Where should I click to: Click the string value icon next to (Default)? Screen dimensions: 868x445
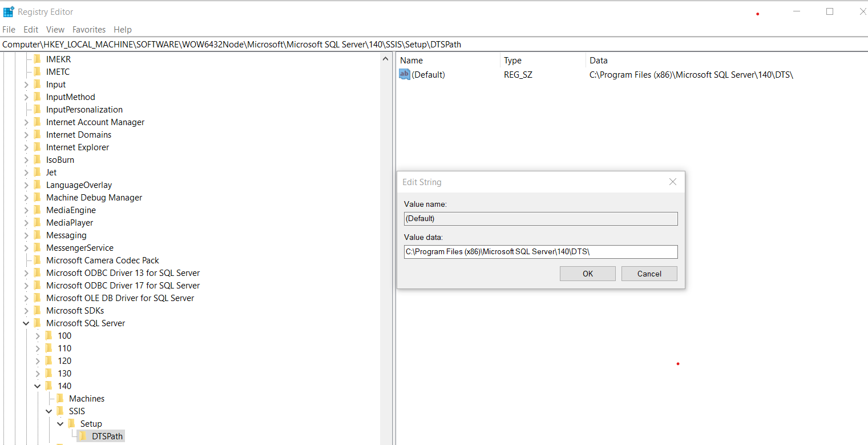point(404,74)
